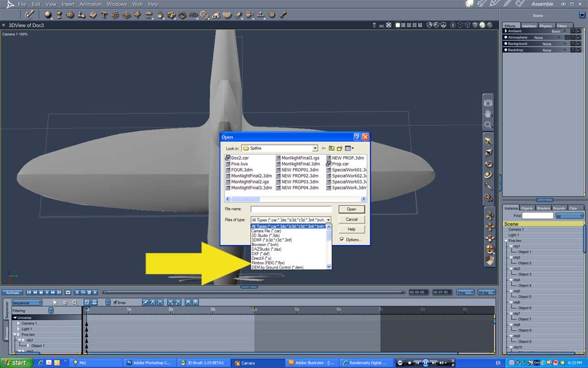Switch to the Shaders tab
The image size is (588, 368).
point(543,208)
